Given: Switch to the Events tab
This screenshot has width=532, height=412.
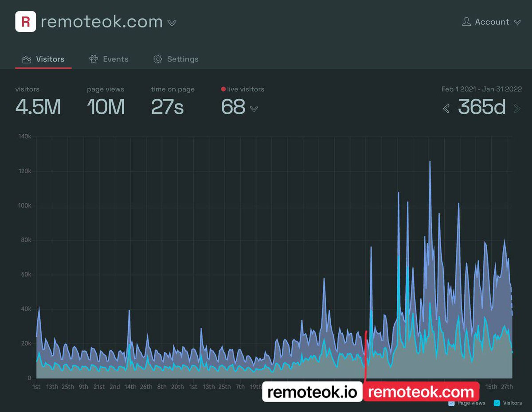Looking at the screenshot, I should (109, 59).
